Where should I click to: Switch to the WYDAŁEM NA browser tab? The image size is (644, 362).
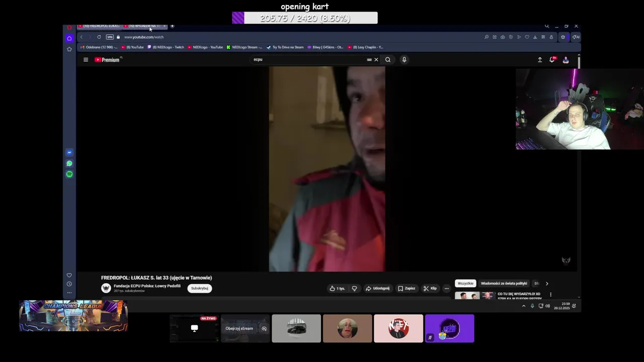tap(144, 26)
